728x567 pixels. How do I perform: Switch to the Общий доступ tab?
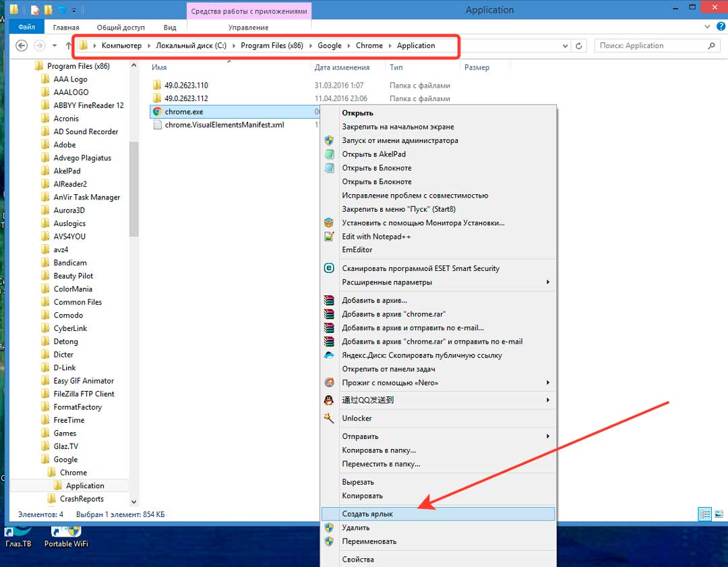coord(121,28)
